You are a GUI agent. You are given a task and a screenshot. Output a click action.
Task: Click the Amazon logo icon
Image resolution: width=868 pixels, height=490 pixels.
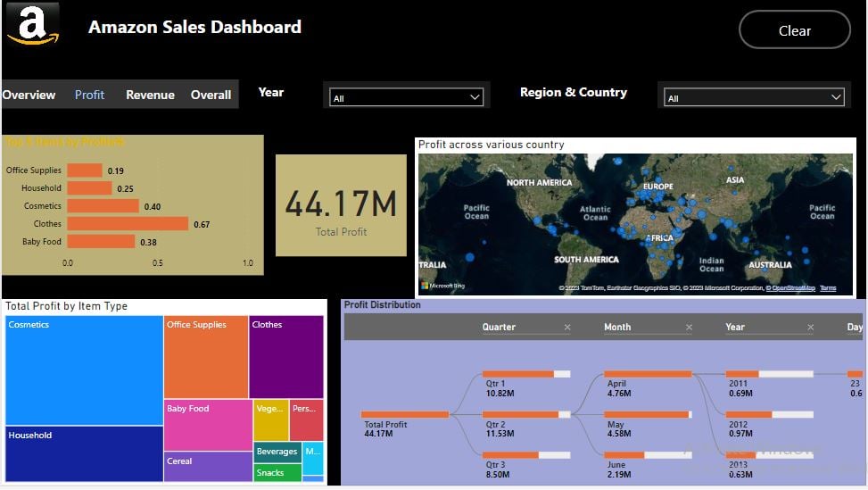(x=33, y=24)
